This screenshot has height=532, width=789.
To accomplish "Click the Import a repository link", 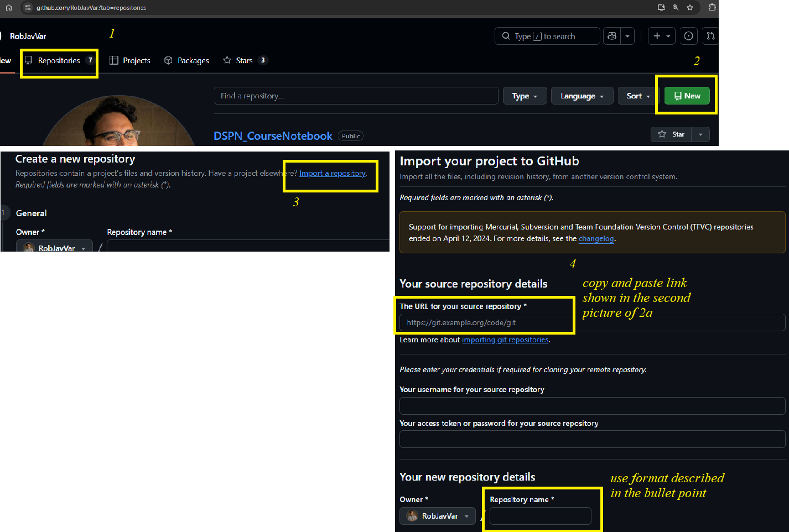I will pos(333,174).
